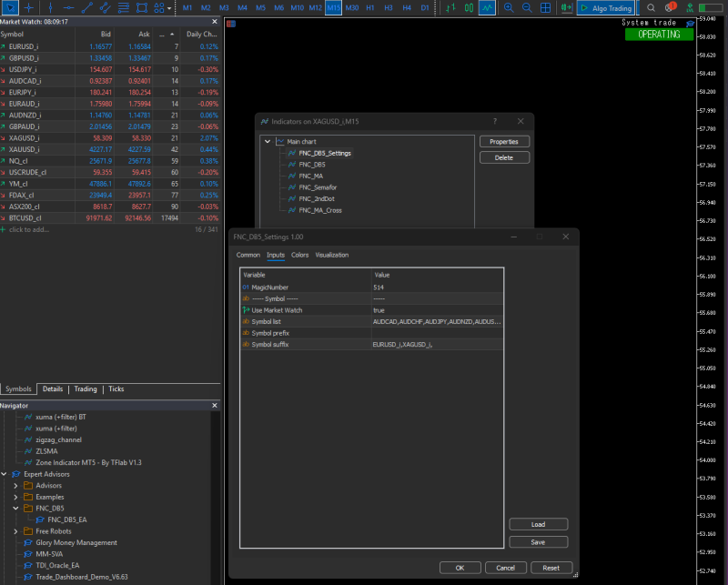The image size is (728, 585).
Task: Activate the trendline drawing tool
Action: [87, 7]
